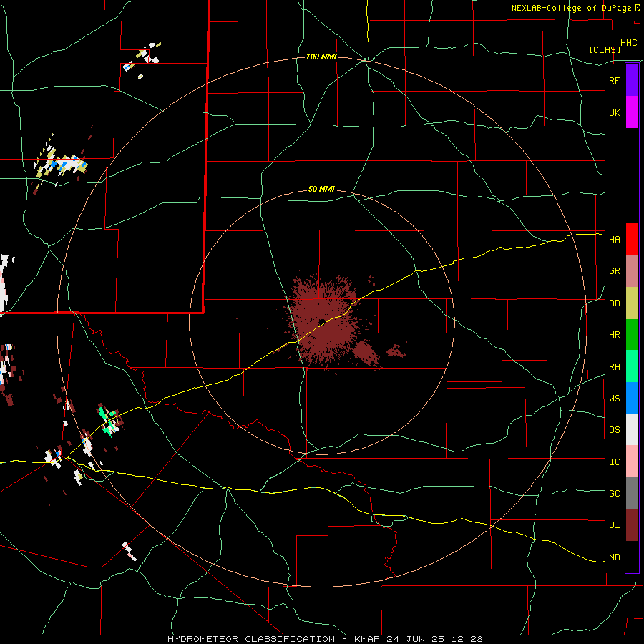Click the RA legend label
This screenshot has height=644, width=644.
click(x=615, y=367)
